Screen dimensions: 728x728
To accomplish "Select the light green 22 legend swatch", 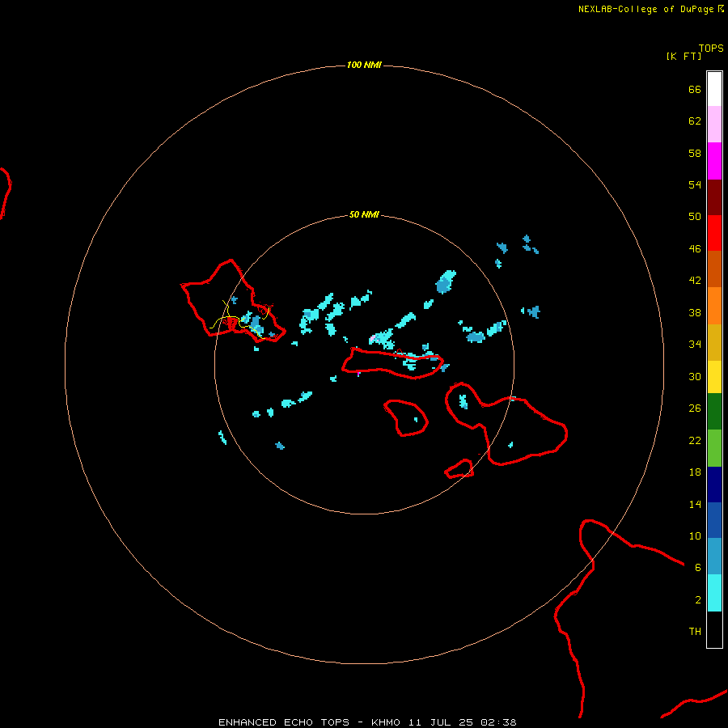I will (714, 448).
